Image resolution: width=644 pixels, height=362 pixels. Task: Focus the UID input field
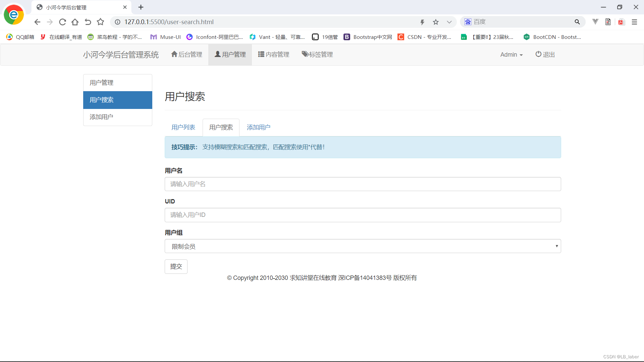point(363,215)
